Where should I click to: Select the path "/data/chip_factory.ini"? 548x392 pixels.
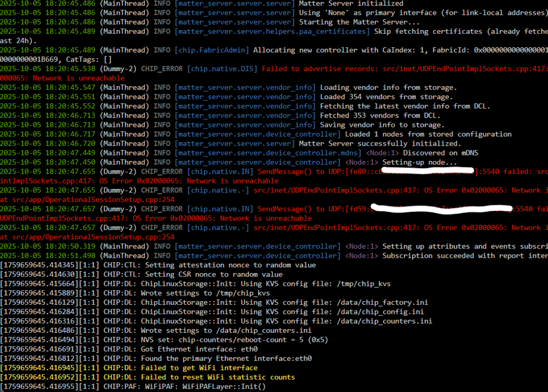[383, 302]
